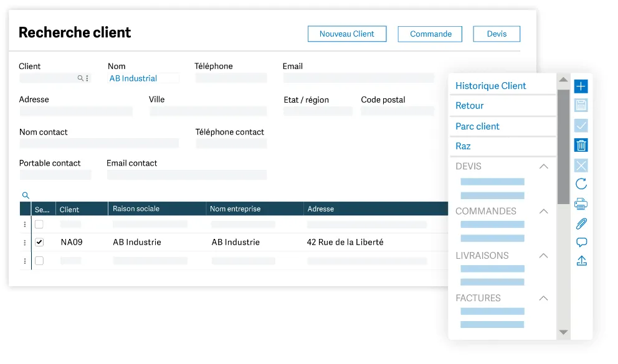The height and width of the screenshot is (364, 618).
Task: Click the Client column header in table
Action: pyautogui.click(x=82, y=209)
